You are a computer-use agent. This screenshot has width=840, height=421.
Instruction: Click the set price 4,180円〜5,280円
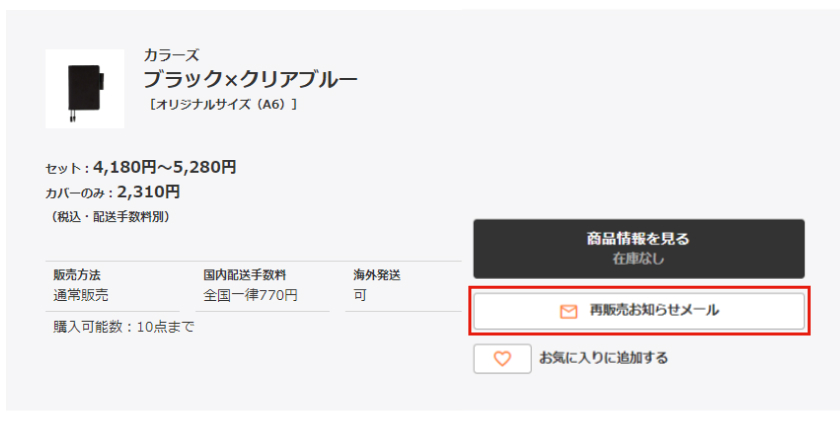tap(164, 167)
